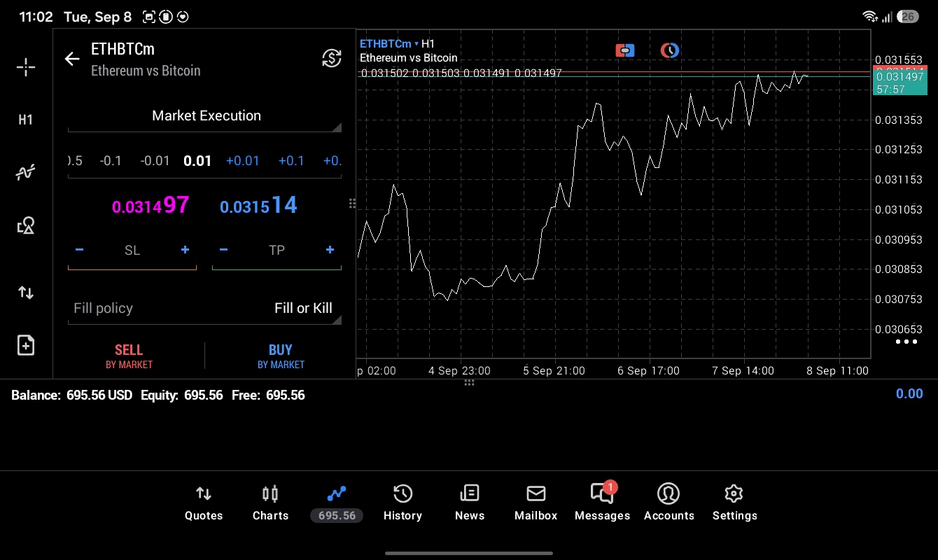Tap the H1 label beside chart symbol
Image resolution: width=938 pixels, height=560 pixels.
tap(428, 43)
